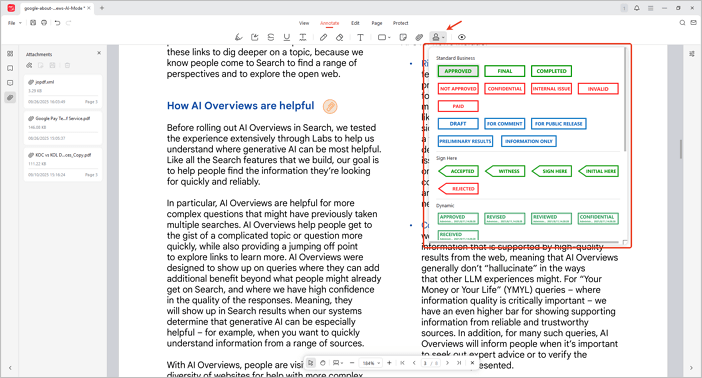This screenshot has width=702, height=378.
Task: Open the comments panel in left sidebar
Action: click(x=10, y=83)
